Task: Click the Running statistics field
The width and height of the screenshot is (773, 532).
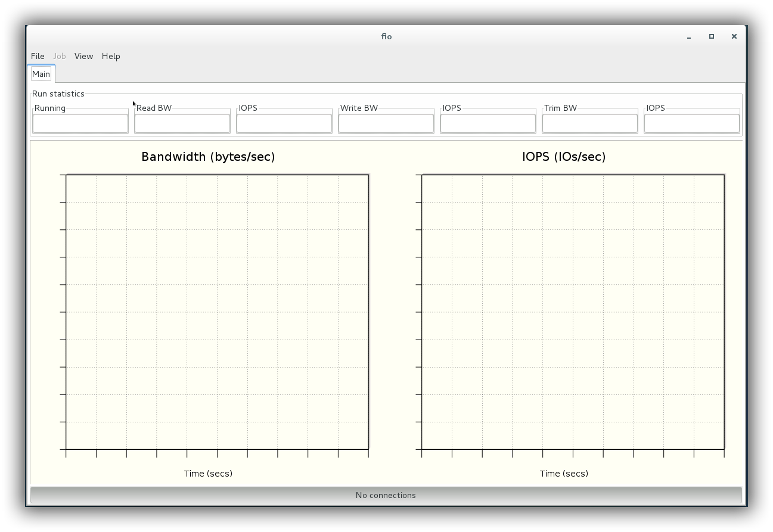Action: pos(80,123)
